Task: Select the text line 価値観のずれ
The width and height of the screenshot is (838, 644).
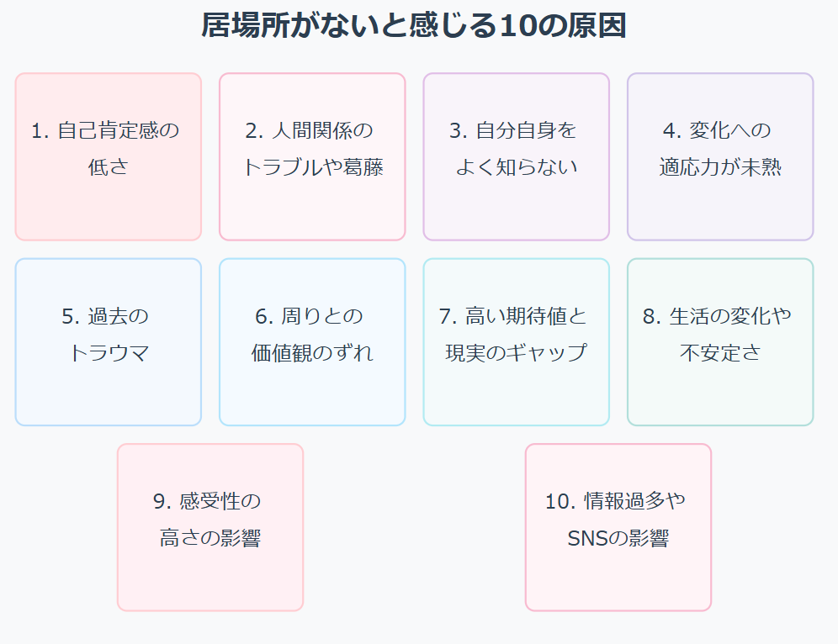Action: [x=312, y=352]
